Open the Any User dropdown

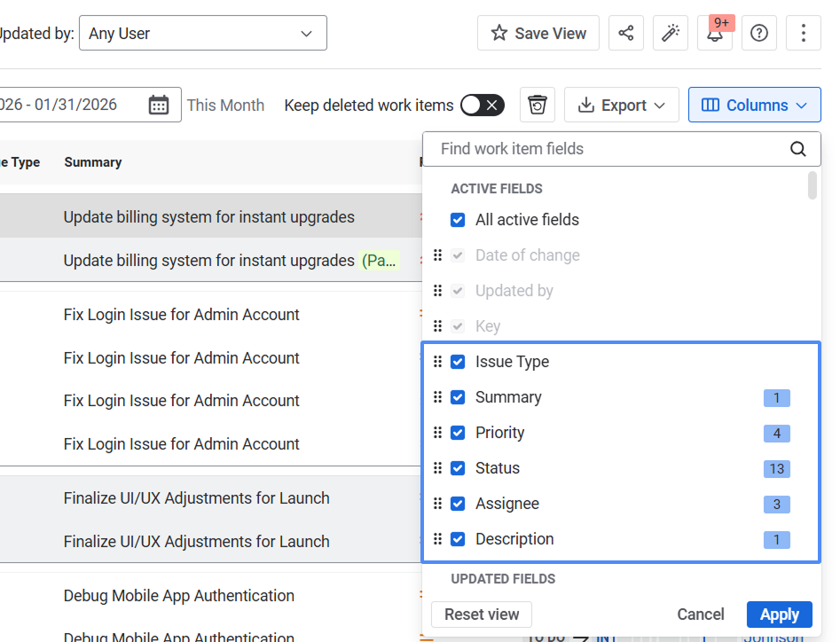tap(202, 34)
